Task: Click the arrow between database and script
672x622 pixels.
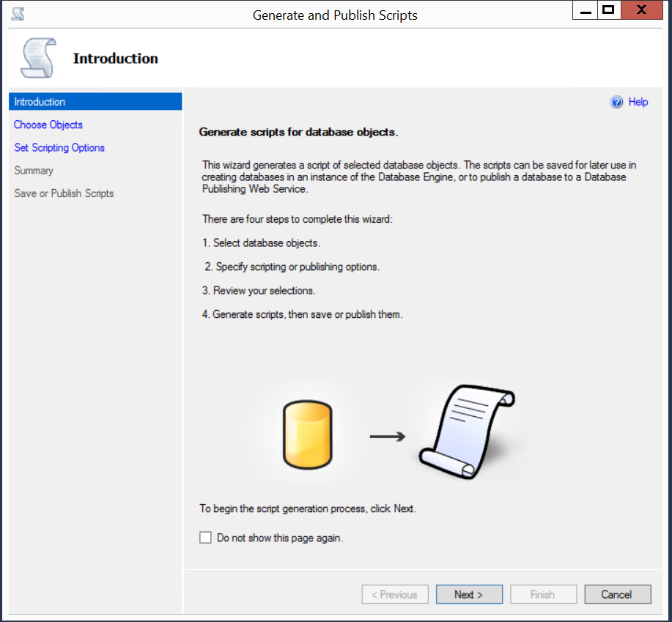Action: pos(388,437)
